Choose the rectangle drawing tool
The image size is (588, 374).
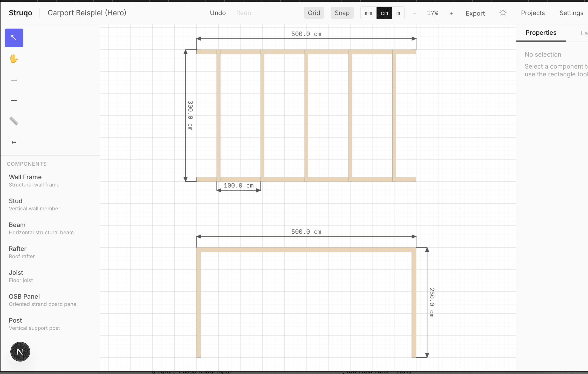tap(14, 79)
